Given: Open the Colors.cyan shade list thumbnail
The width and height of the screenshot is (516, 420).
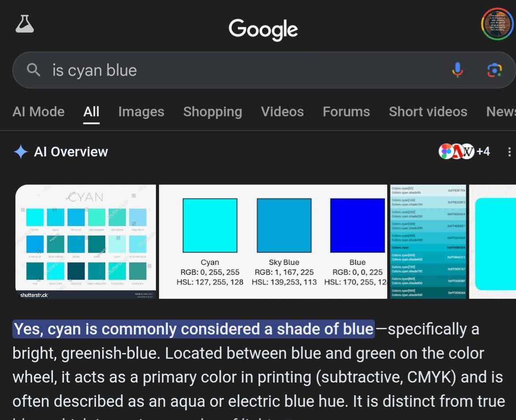Looking at the screenshot, I should pos(428,242).
